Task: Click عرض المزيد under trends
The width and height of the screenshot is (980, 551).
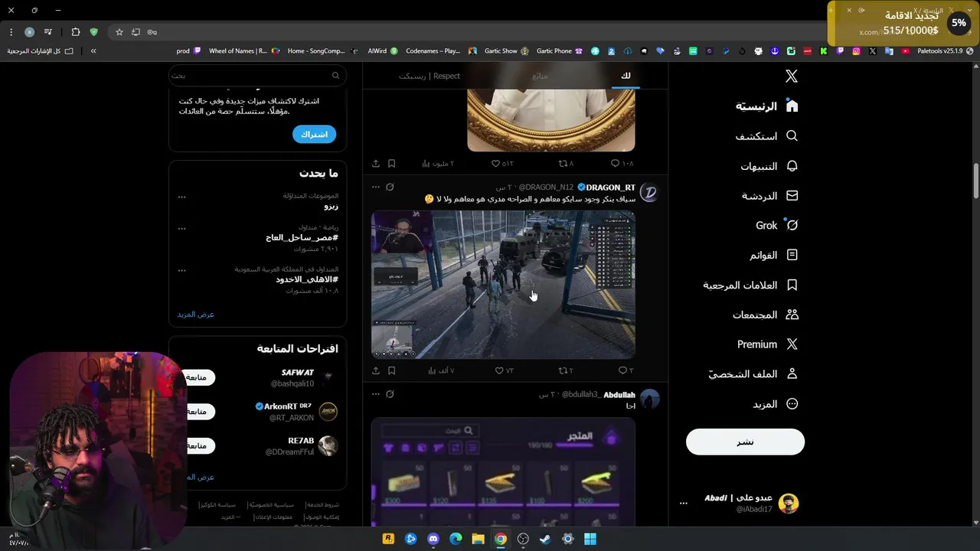Action: pyautogui.click(x=196, y=315)
